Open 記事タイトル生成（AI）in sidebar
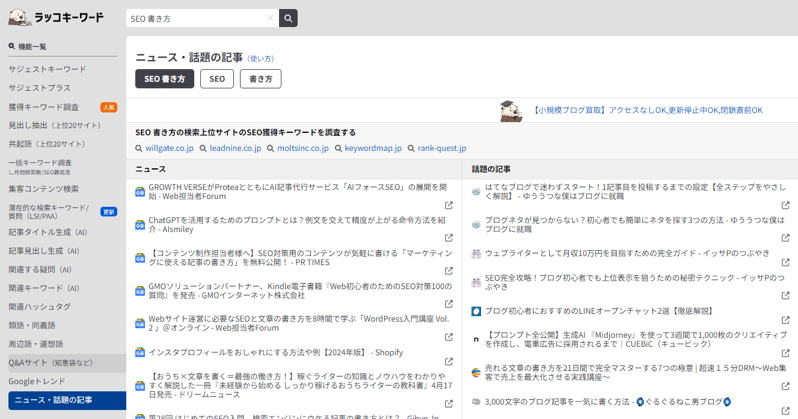Screen dimensions: 798x419 (x=48, y=232)
